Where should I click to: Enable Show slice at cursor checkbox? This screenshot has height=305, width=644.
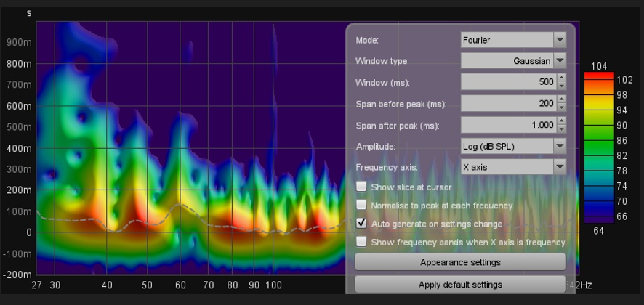(361, 187)
